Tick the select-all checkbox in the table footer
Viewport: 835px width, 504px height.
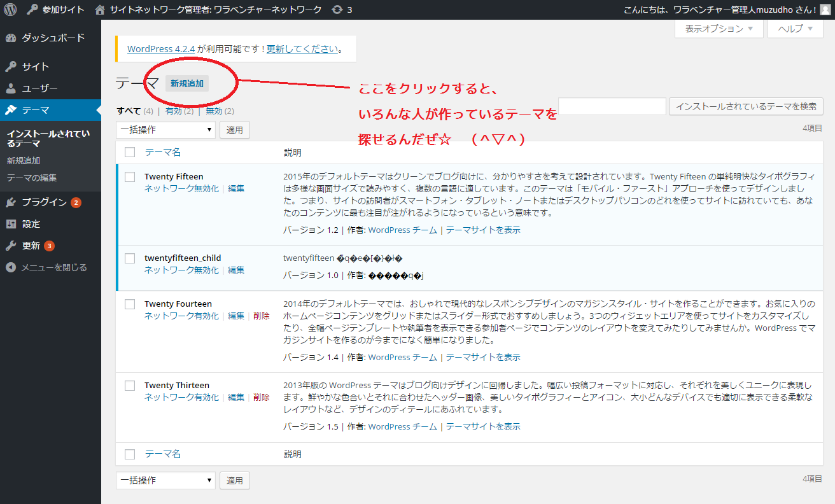[x=130, y=454]
